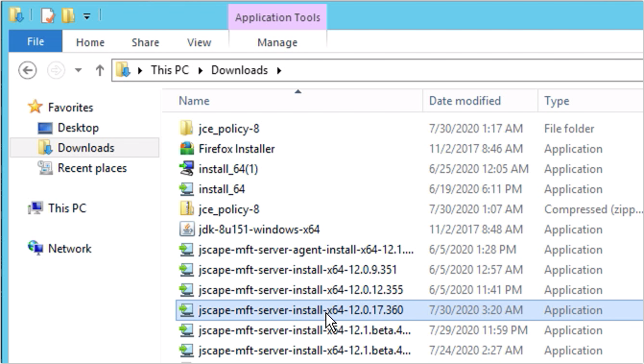Click This PC in the address path
644x364 pixels.
point(170,70)
